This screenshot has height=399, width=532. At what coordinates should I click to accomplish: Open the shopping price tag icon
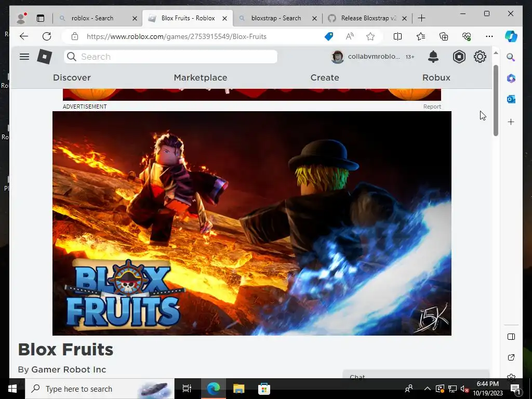pyautogui.click(x=329, y=36)
